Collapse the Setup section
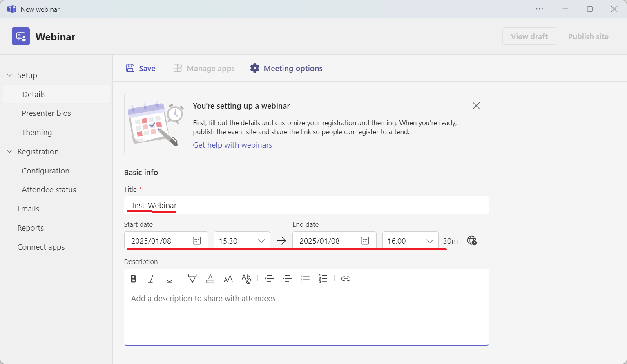627x364 pixels. pos(10,75)
